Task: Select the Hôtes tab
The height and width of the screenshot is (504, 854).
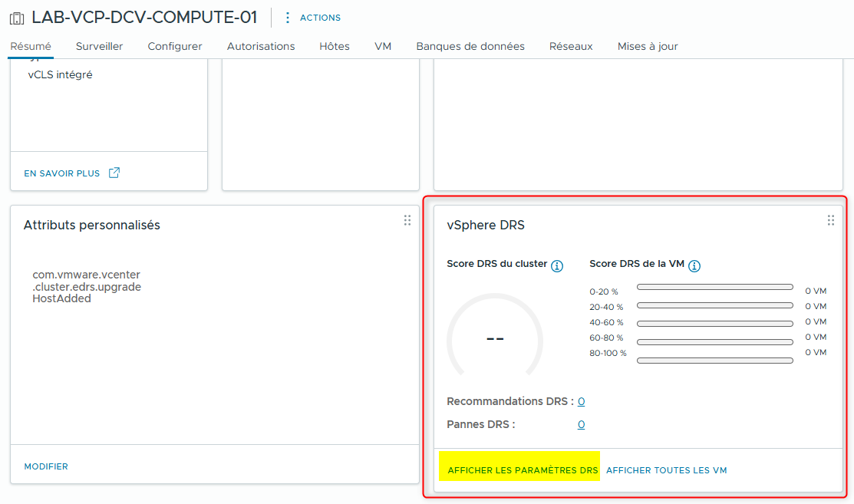Action: pyautogui.click(x=335, y=46)
